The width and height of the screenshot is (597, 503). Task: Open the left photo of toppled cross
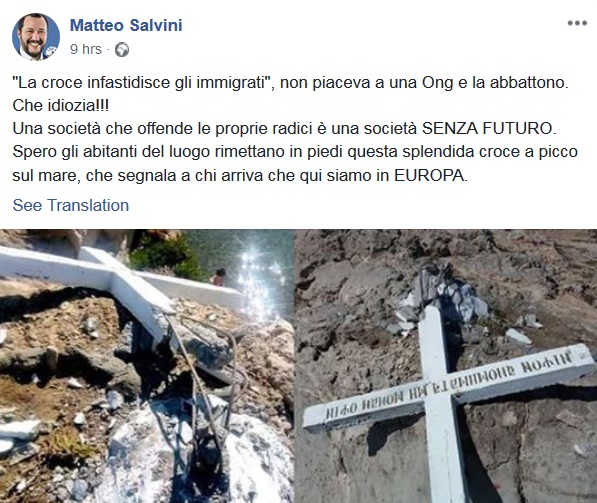pyautogui.click(x=147, y=366)
